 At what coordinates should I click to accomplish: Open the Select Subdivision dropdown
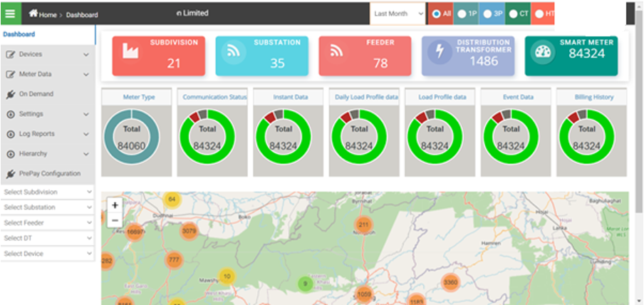[48, 192]
